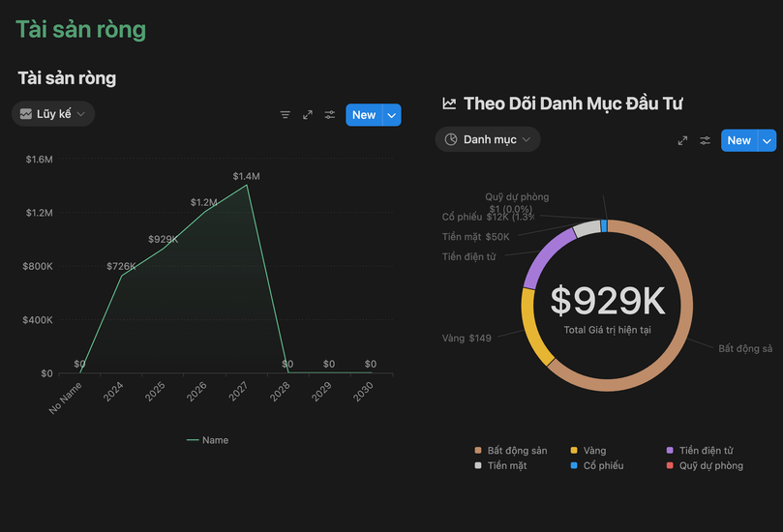Viewport: 783px width, 532px height.
Task: Expand the Danh mục donut chart to full view
Action: pyautogui.click(x=682, y=140)
